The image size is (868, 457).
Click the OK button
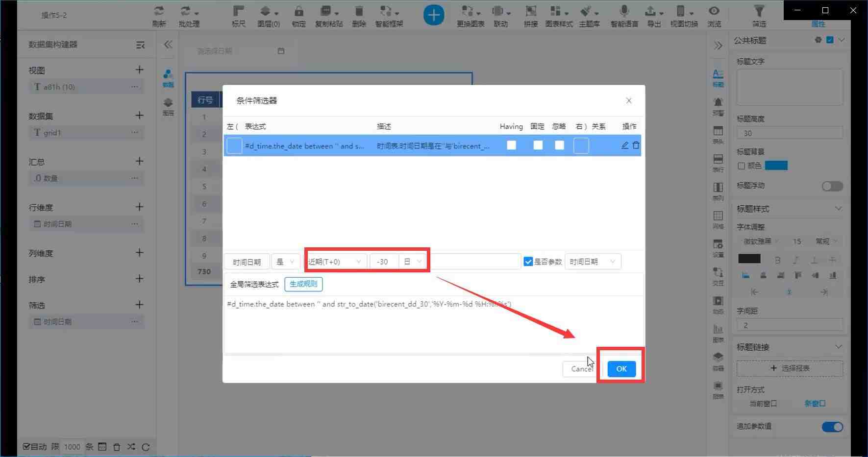click(621, 369)
